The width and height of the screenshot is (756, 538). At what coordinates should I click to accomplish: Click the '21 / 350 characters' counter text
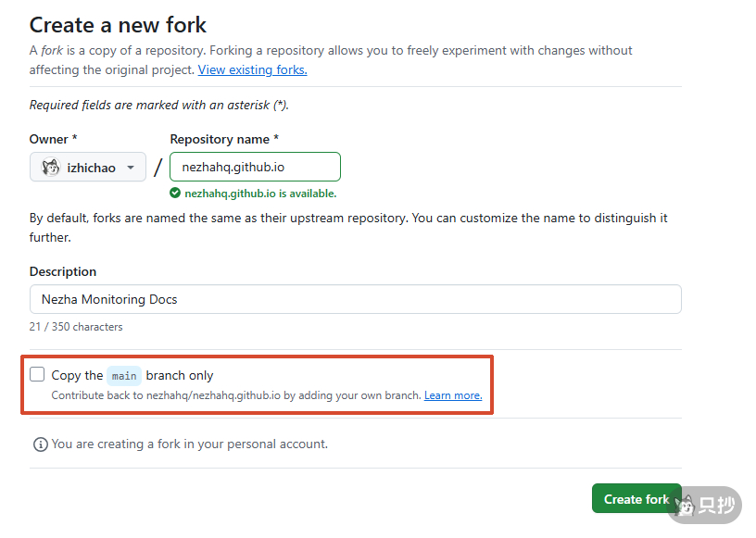(76, 327)
